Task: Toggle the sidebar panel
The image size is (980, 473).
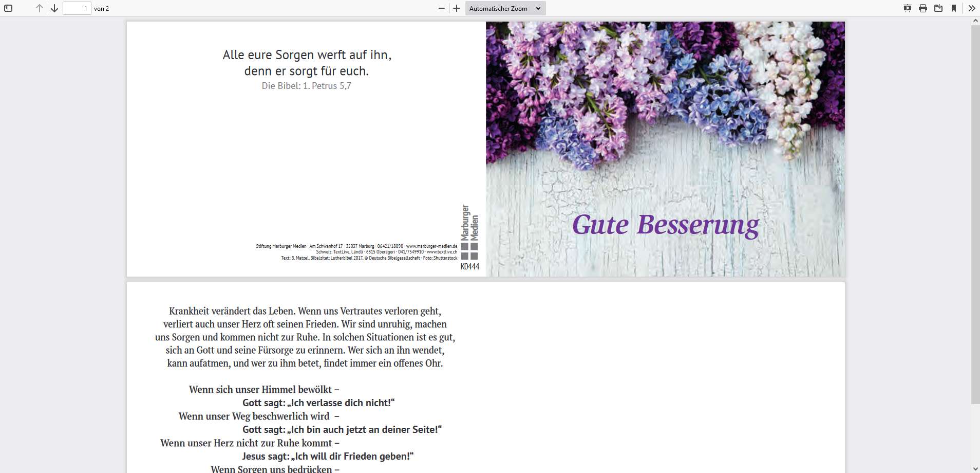Action: [8, 8]
